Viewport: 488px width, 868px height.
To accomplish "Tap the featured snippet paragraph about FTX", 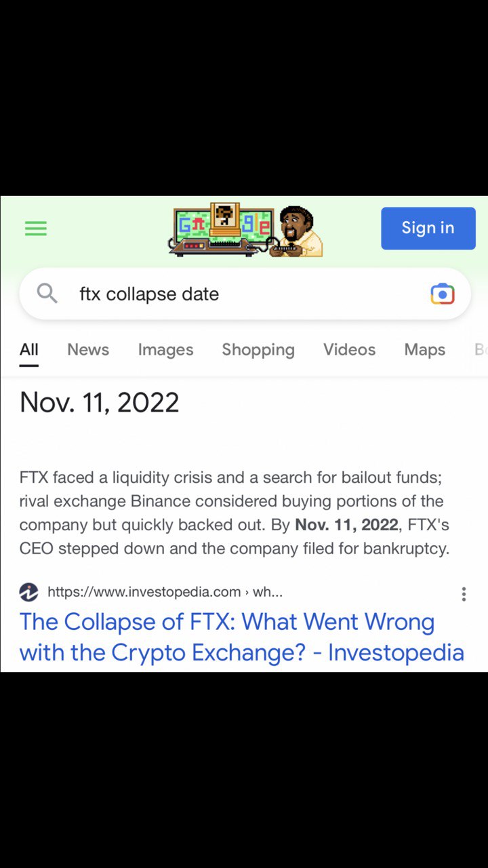I will pos(235,513).
